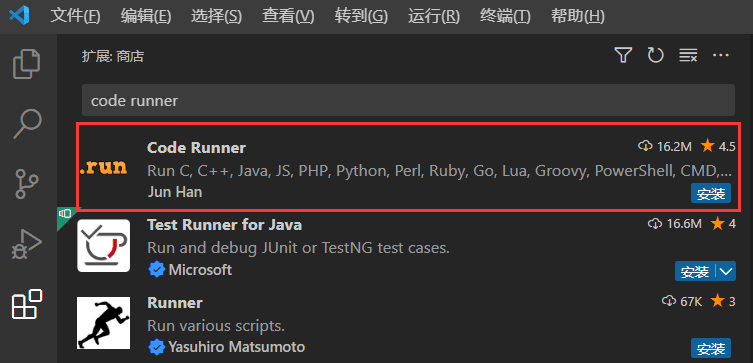Viewport: 753px width, 363px height.
Task: Select the Test Runner for Java title
Action: pyautogui.click(x=224, y=225)
